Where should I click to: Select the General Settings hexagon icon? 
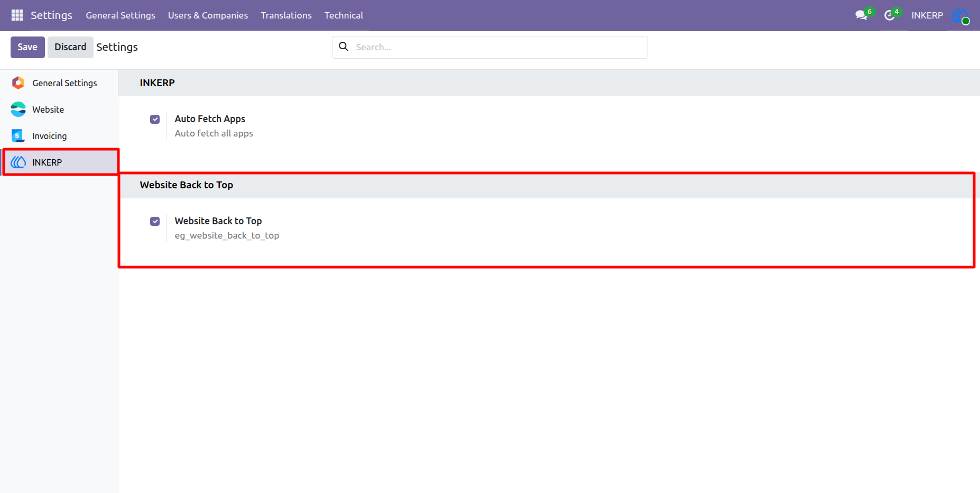(18, 83)
